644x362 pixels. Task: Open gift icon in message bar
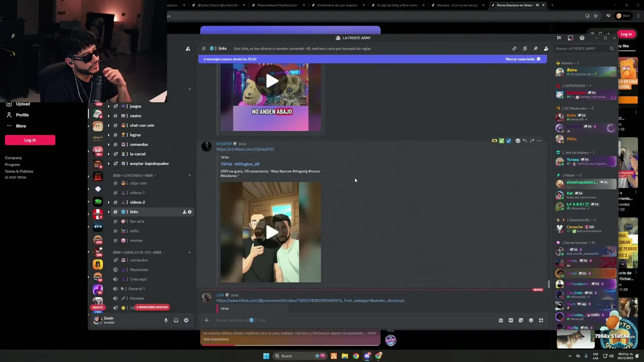(501, 320)
